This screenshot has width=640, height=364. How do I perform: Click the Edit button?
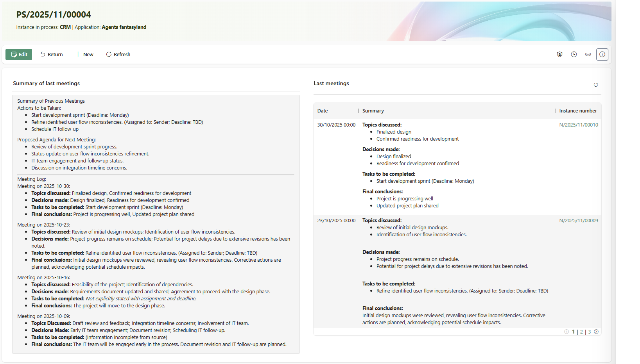click(19, 54)
